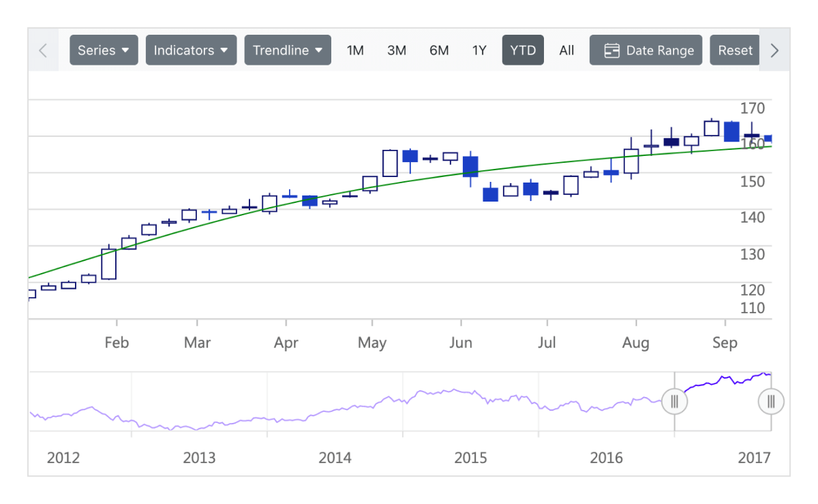Screen dimensions: 818x504
Task: Switch to the 1Y range tab
Action: tap(479, 50)
